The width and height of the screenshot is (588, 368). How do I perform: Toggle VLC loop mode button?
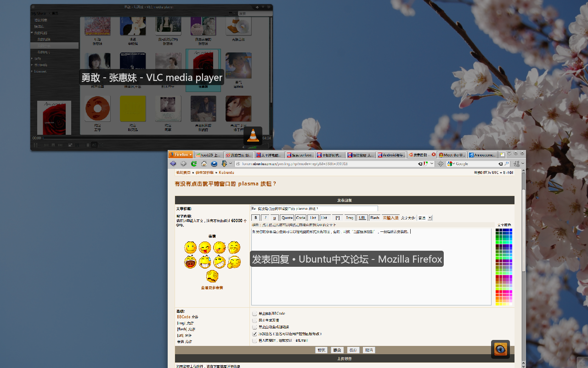[x=94, y=145]
